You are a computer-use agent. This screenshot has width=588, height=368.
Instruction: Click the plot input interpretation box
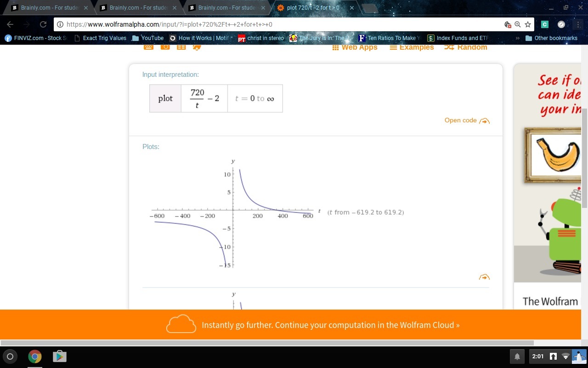click(x=216, y=98)
